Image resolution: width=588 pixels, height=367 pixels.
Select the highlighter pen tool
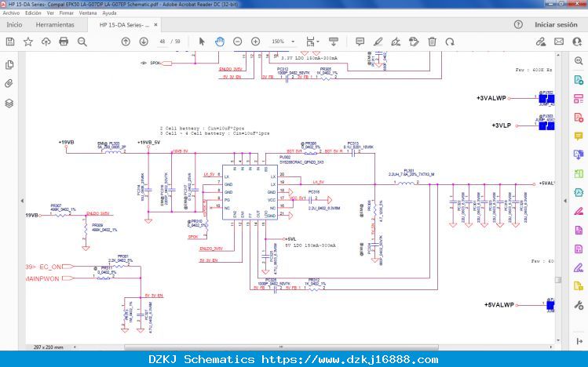coord(378,42)
